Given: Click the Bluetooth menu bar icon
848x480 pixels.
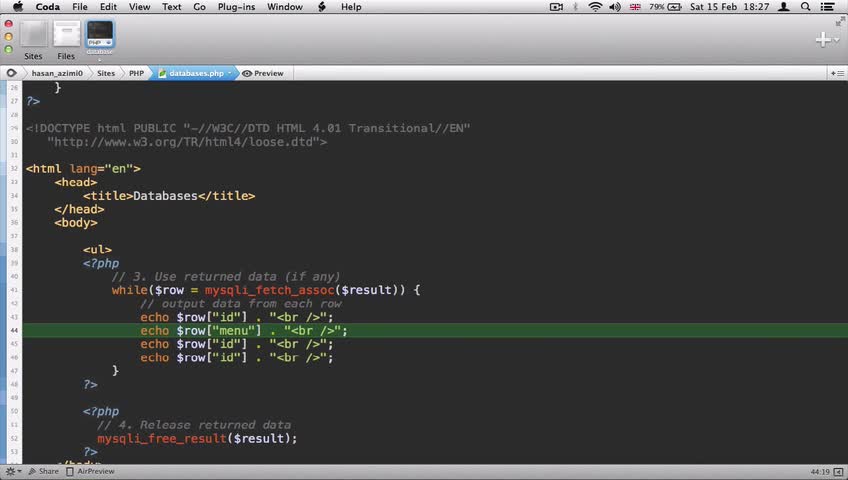Looking at the screenshot, I should pos(575,6).
